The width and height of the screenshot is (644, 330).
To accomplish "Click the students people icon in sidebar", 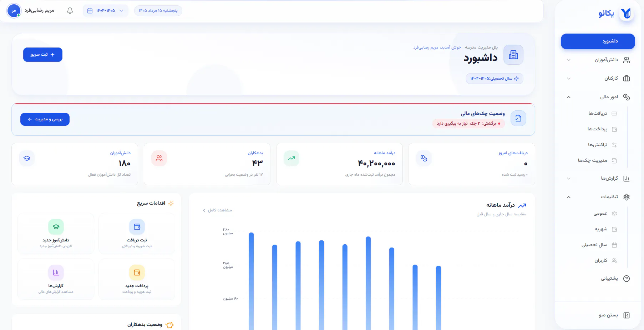I will (627, 60).
